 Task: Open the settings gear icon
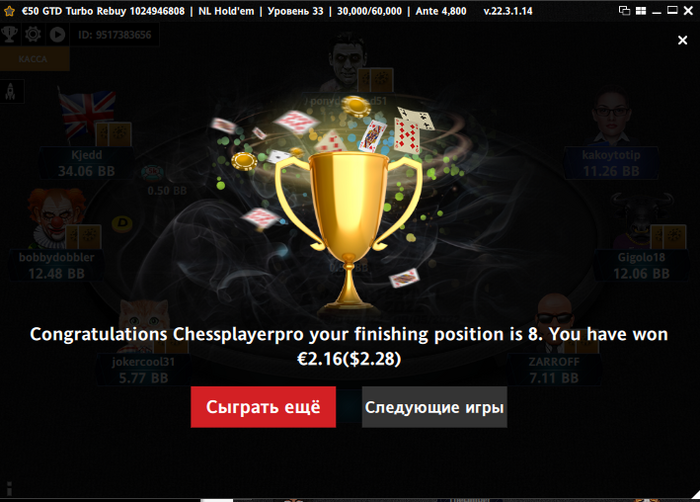pos(33,34)
